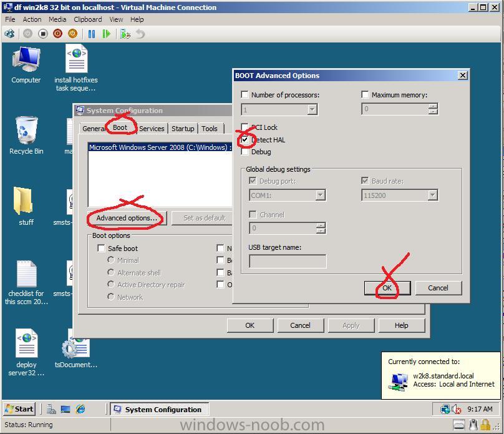The width and height of the screenshot is (504, 434).
Task: Click the network tray icon
Action: tap(445, 409)
